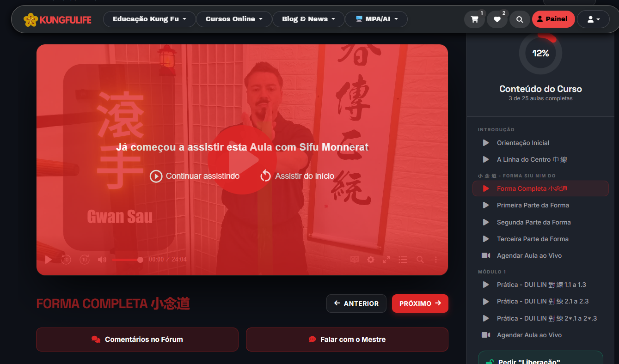This screenshot has width=619, height=364.
Task: Switch the video to fullscreen
Action: [x=386, y=260]
